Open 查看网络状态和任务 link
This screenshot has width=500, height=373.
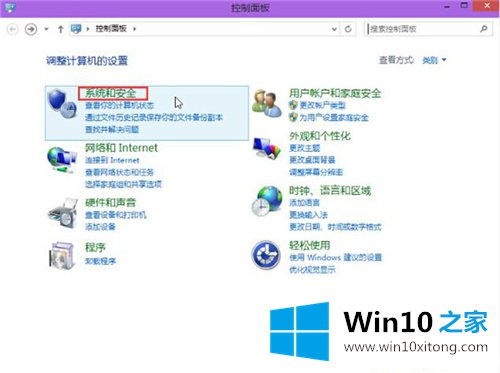119,172
